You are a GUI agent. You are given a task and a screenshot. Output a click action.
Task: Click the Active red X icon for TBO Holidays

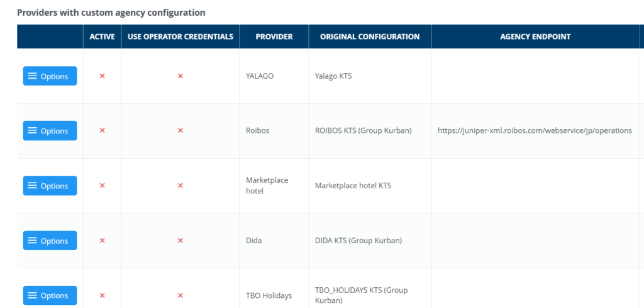[x=103, y=295]
